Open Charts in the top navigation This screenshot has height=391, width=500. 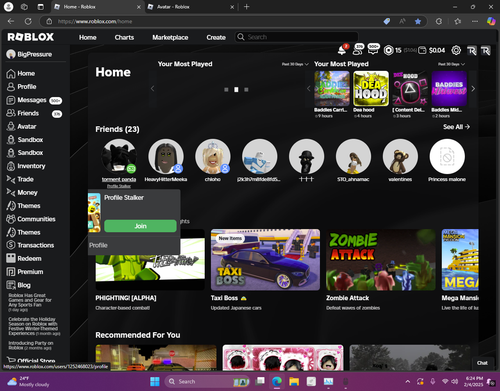[124, 37]
